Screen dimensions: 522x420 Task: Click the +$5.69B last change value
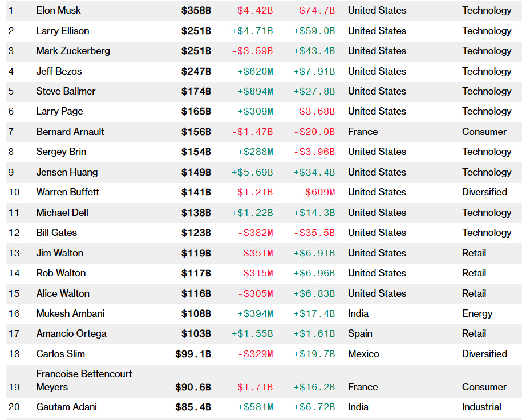pos(252,173)
